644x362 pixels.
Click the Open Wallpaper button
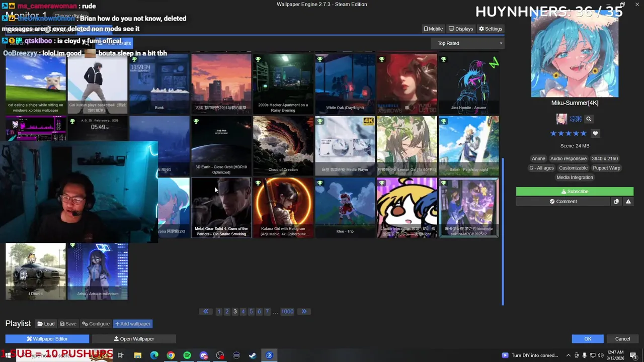click(x=134, y=339)
